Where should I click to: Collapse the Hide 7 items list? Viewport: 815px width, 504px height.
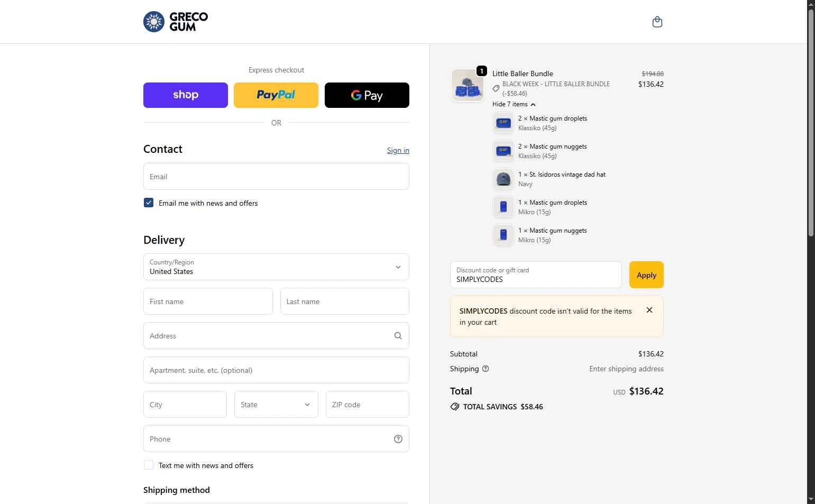514,104
